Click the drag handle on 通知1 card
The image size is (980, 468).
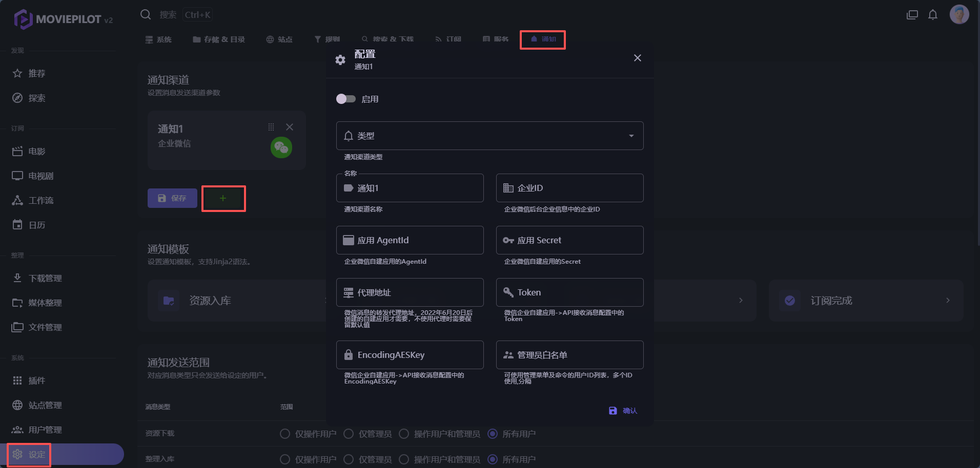tap(271, 127)
